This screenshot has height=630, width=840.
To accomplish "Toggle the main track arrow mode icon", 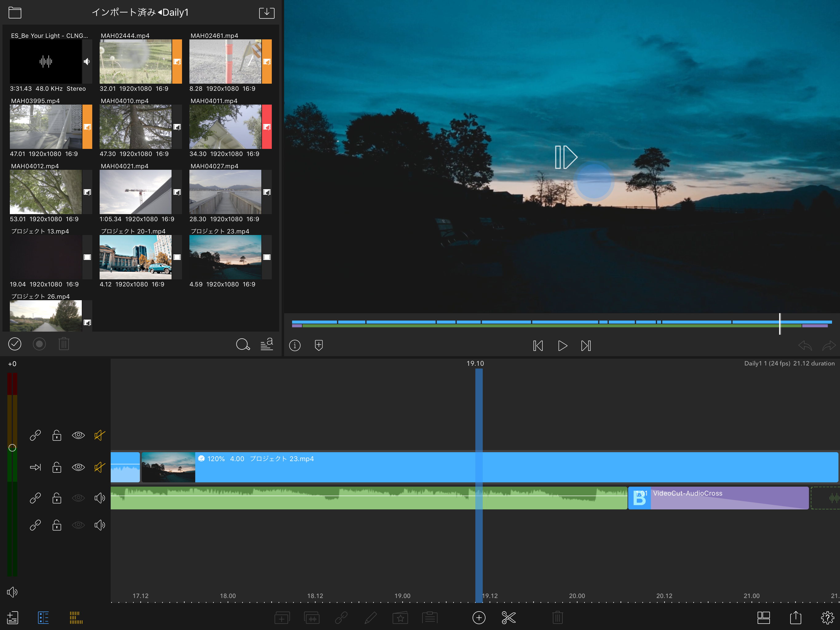I will click(35, 467).
